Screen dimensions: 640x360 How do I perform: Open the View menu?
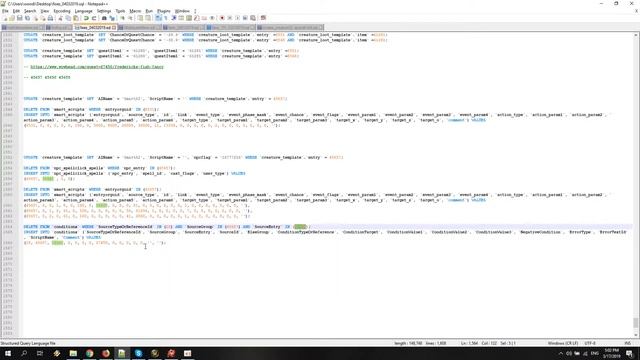pos(45,11)
